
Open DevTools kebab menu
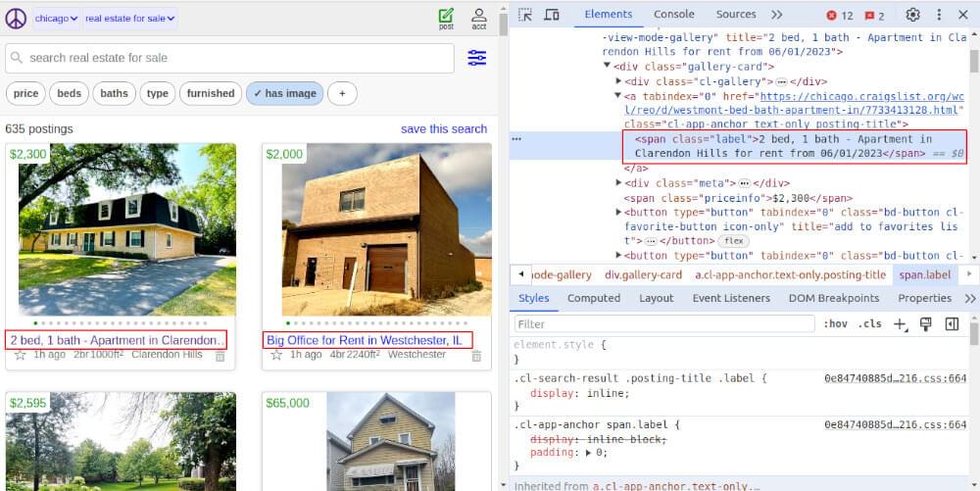coord(939,15)
